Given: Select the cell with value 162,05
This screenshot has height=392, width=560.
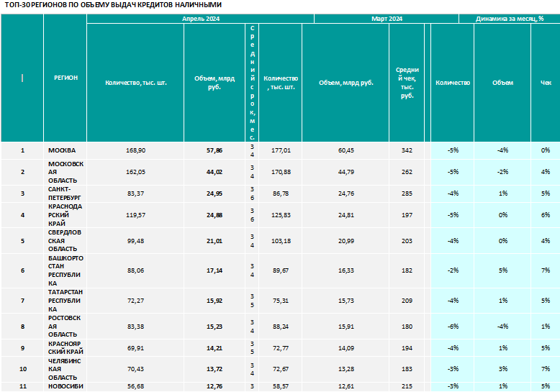Looking at the screenshot, I should click(135, 172).
